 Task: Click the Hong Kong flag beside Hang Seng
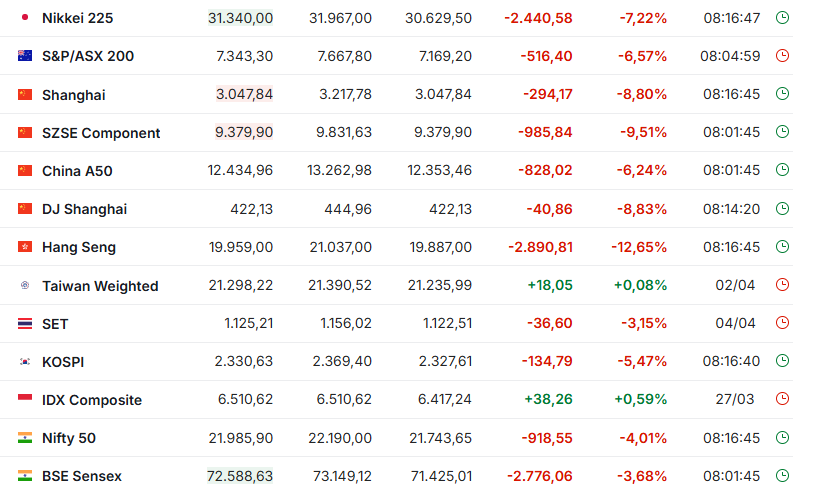click(x=25, y=247)
